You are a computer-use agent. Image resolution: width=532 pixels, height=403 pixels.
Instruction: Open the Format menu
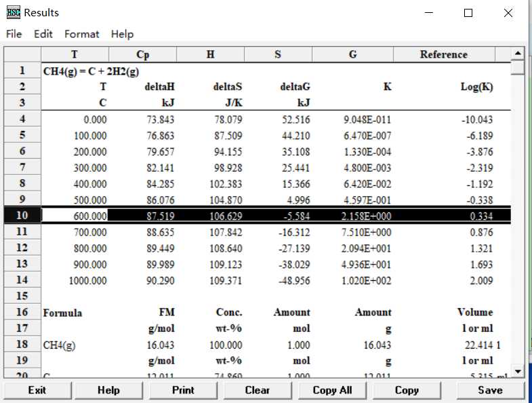click(x=82, y=34)
